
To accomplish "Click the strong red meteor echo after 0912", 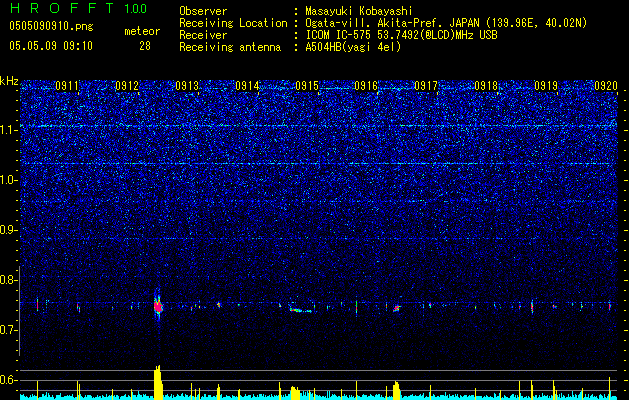I will [x=158, y=307].
